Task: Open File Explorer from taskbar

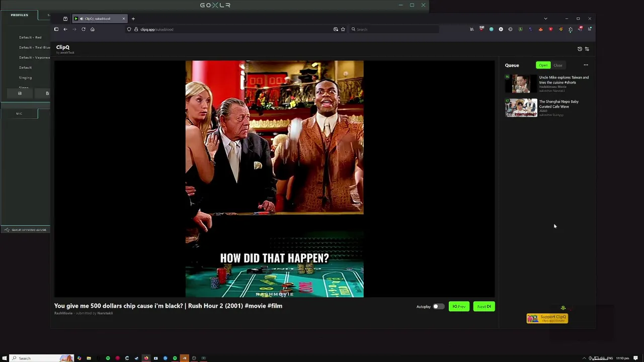Action: 89,358
